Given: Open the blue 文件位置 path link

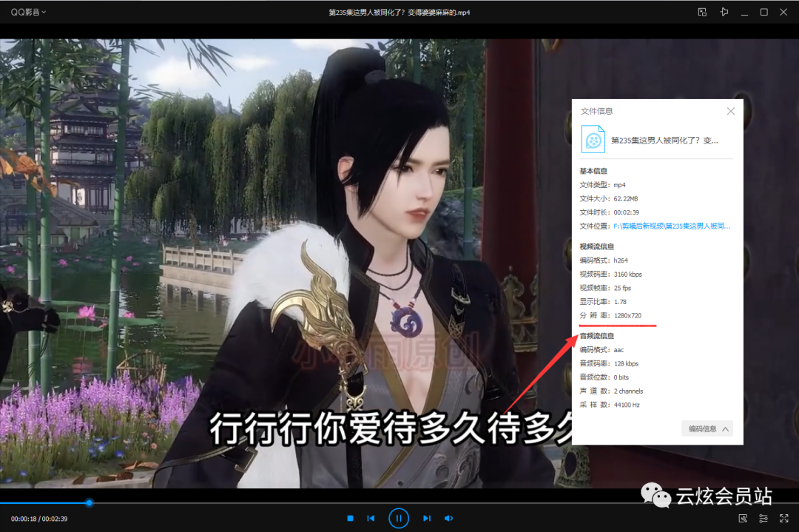Looking at the screenshot, I should 672,226.
